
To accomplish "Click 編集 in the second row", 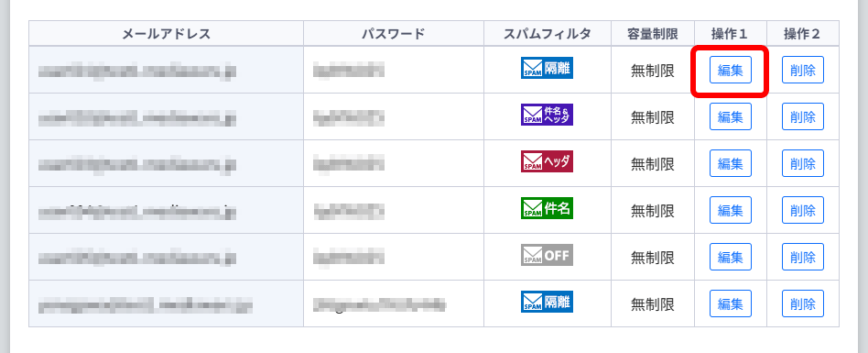I will point(730,116).
